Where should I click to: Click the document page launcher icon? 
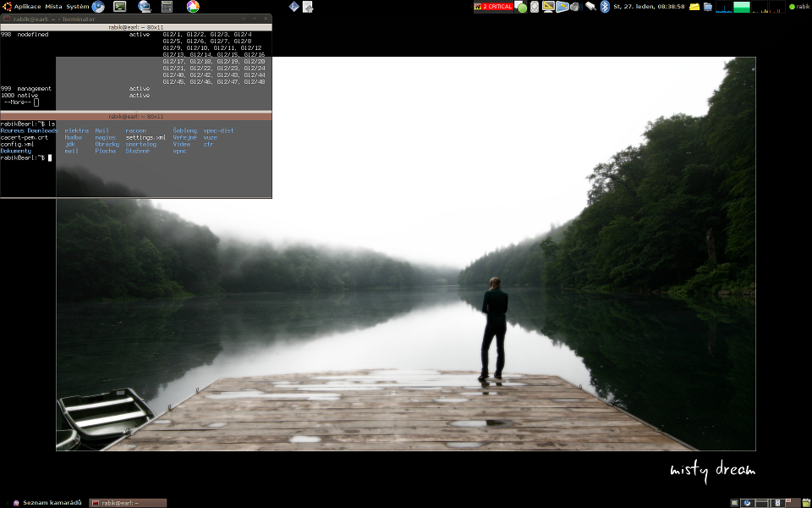(308, 7)
